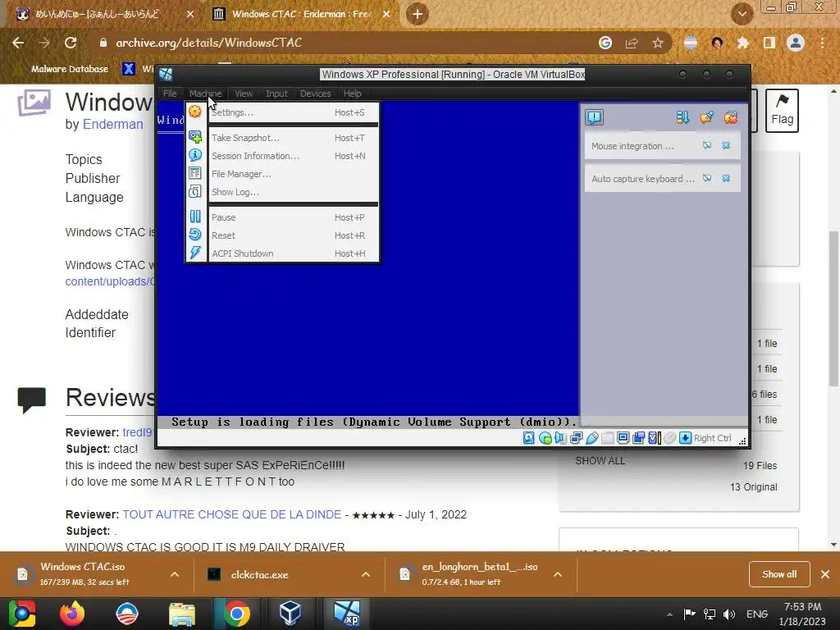Click the host key arrow indicator icon
840x630 pixels.
coord(685,438)
